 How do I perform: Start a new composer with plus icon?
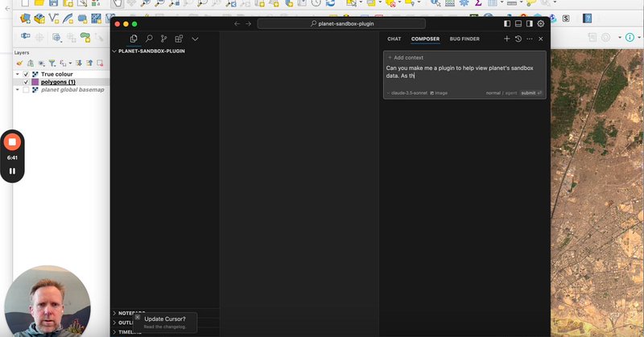pos(507,39)
